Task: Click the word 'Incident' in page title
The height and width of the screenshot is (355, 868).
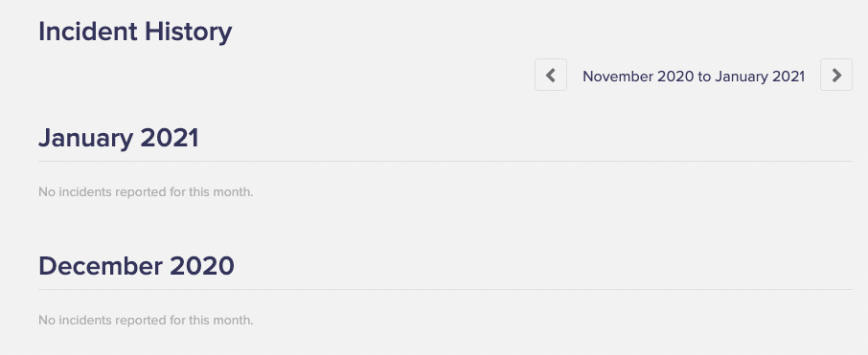Action: [x=87, y=31]
